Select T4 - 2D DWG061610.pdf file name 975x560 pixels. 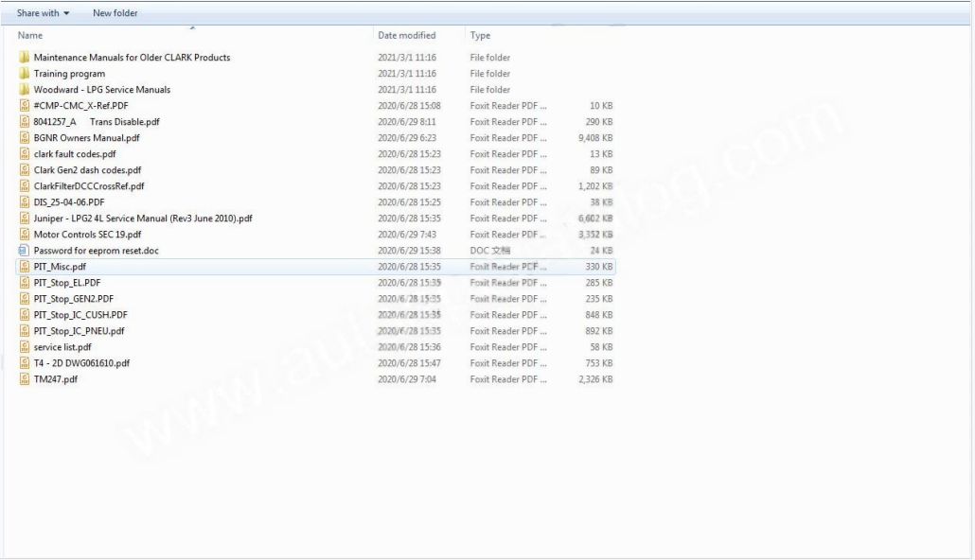click(x=81, y=363)
